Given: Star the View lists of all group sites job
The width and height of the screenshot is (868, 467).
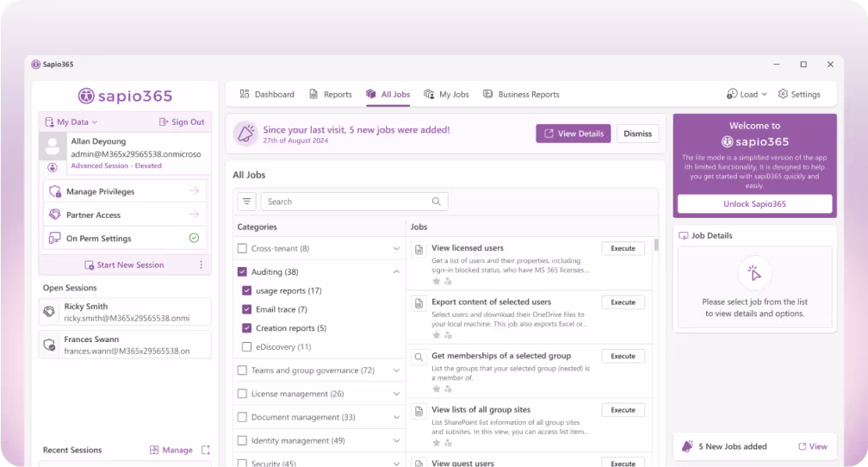Looking at the screenshot, I should (437, 443).
